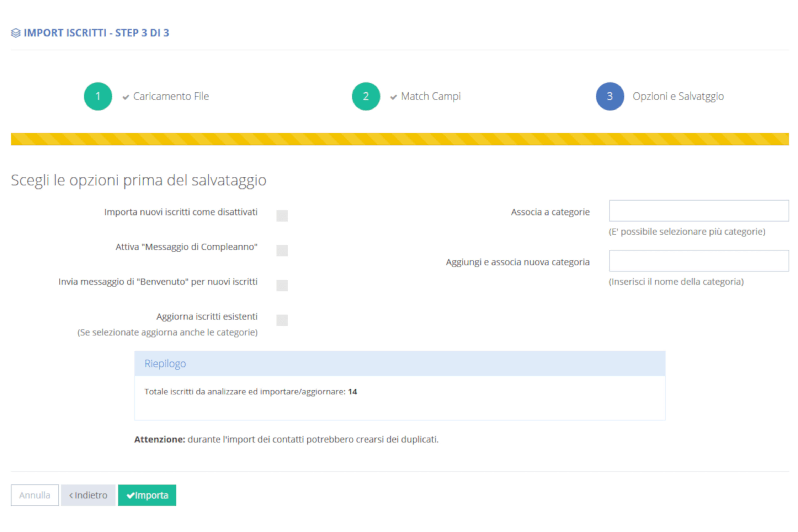The height and width of the screenshot is (532, 798).
Task: Focus Aggiungi e associa nuova categoria field
Action: 699,261
